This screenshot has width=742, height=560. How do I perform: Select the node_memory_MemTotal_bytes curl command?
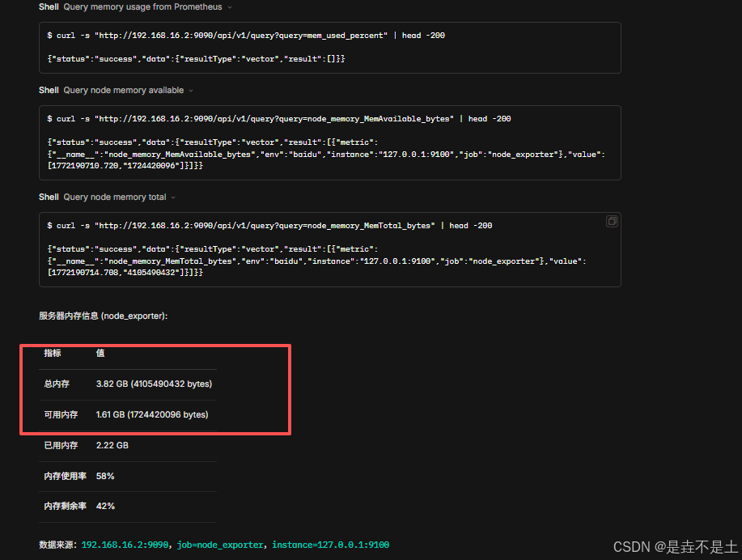(x=269, y=226)
